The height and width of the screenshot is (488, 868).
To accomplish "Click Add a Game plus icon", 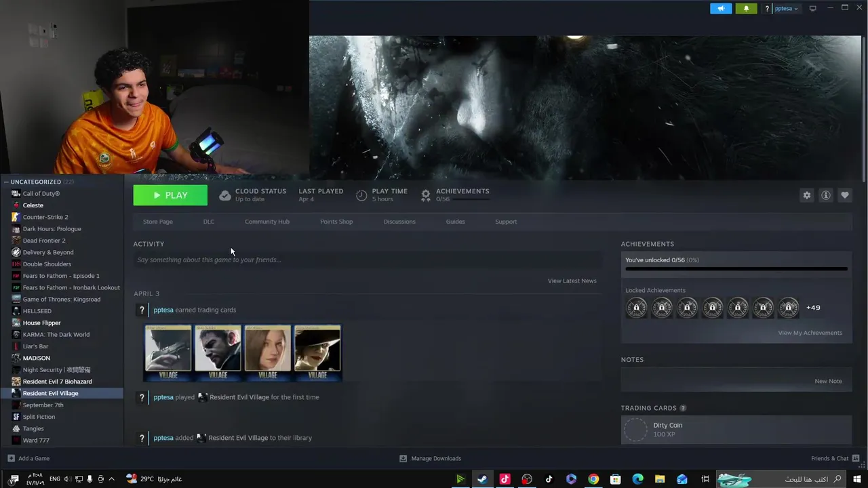I will pos(10,458).
